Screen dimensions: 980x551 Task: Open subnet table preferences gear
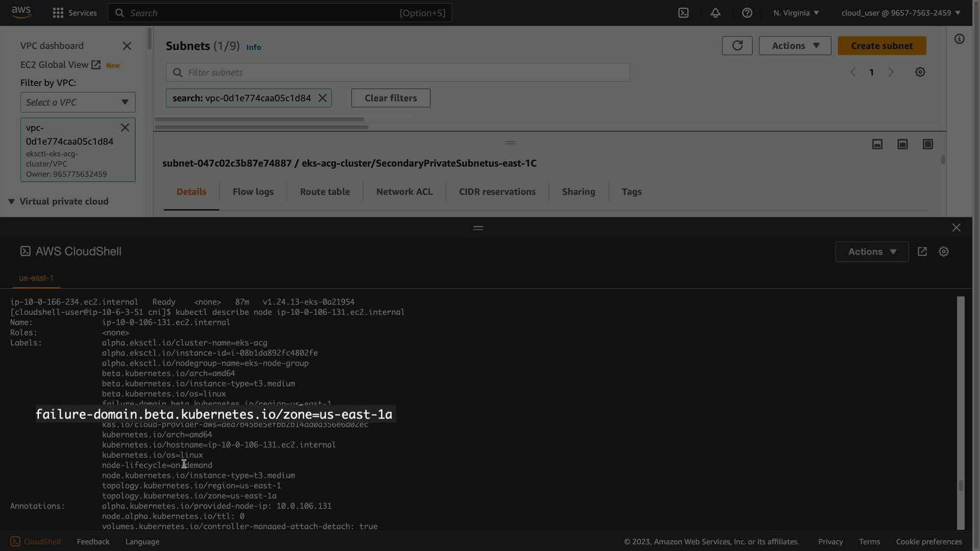920,72
